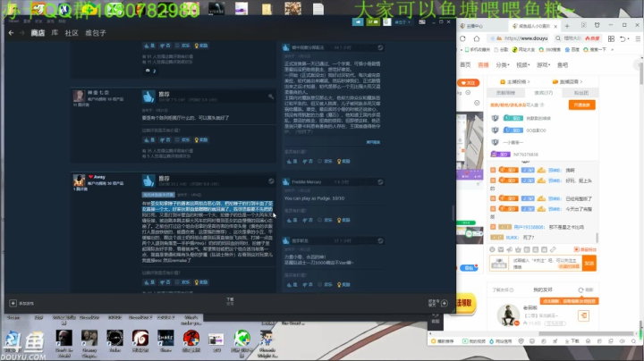Award the Freddie Mercury review
Viewport: 644px width, 361px height.
click(343, 220)
